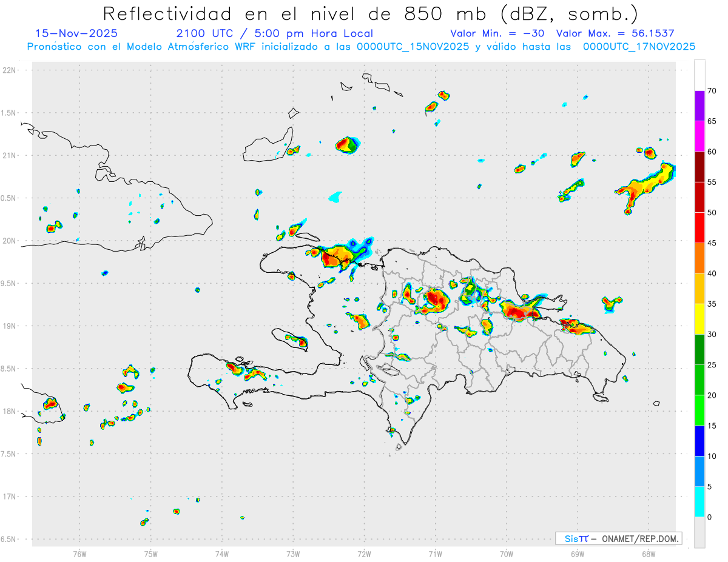Viewport: 728px width, 562px height.
Task: Click the latitude axis label '19N'
Action: [x=10, y=326]
